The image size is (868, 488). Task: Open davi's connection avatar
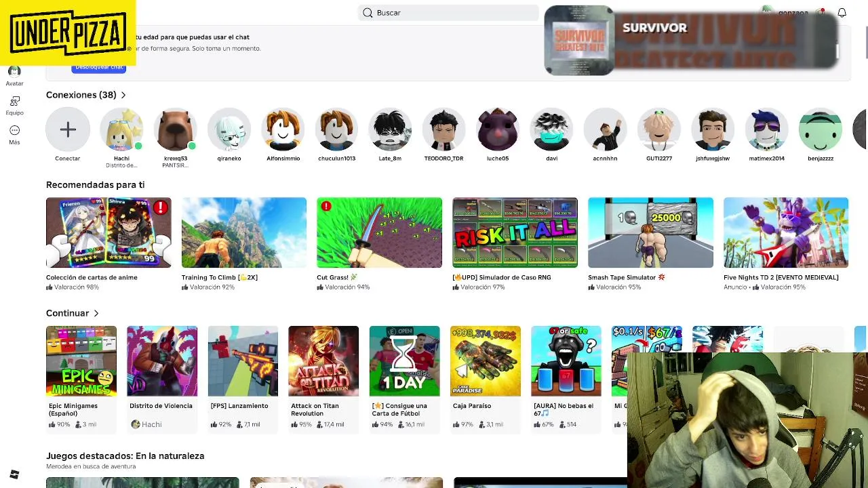pos(551,129)
